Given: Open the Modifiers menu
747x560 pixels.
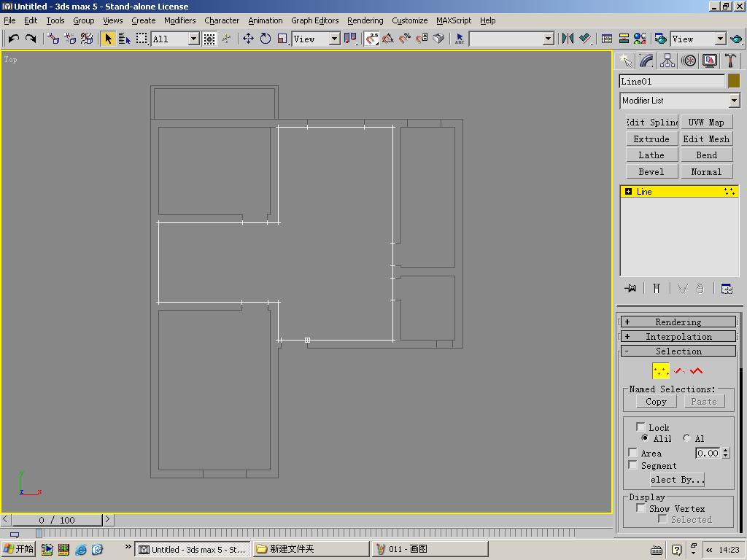Looking at the screenshot, I should tap(179, 20).
